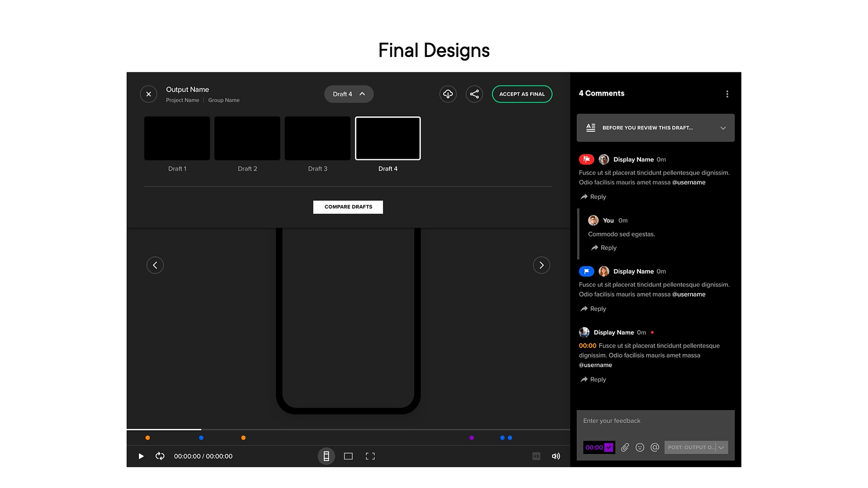Go to previous item with left arrow
This screenshot has width=868, height=488.
click(155, 265)
